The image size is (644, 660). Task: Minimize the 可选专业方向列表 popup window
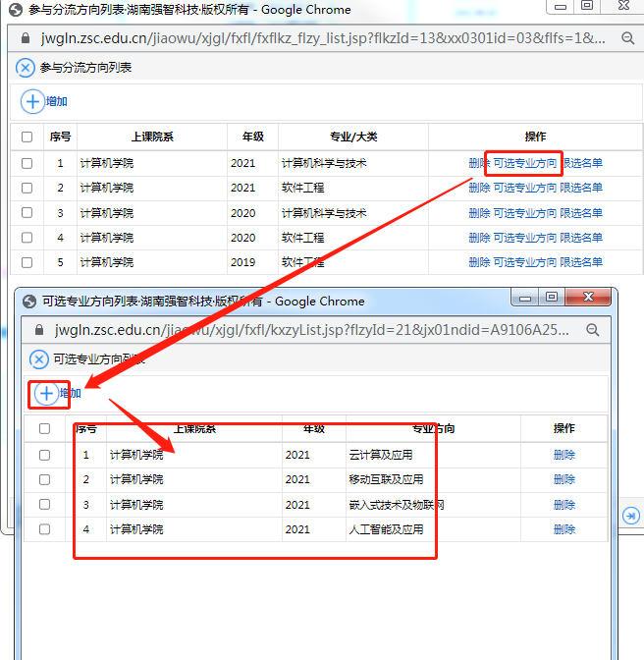click(525, 298)
